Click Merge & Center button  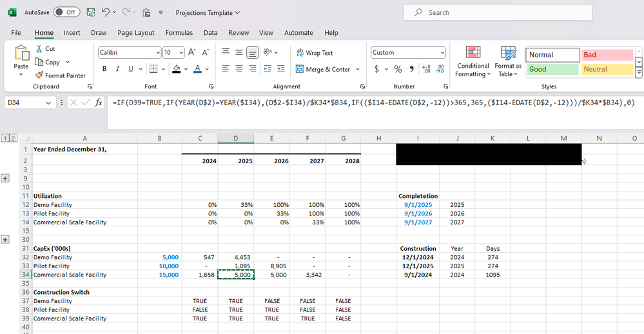coord(323,69)
